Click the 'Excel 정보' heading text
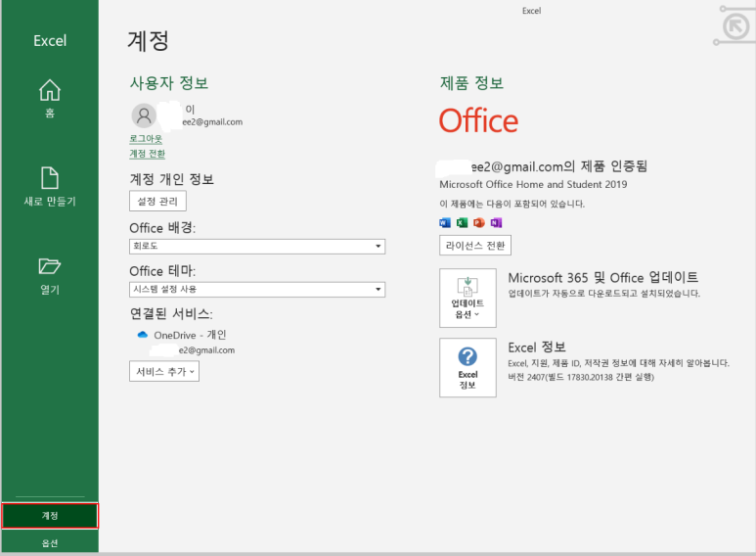The width and height of the screenshot is (756, 556). [537, 347]
